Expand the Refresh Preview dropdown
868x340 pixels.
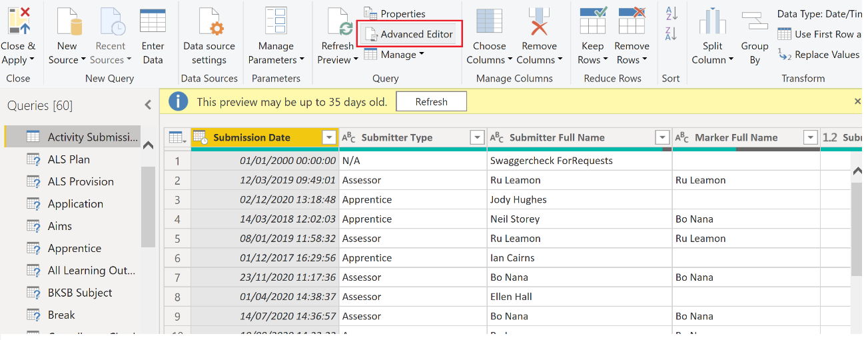pyautogui.click(x=356, y=60)
